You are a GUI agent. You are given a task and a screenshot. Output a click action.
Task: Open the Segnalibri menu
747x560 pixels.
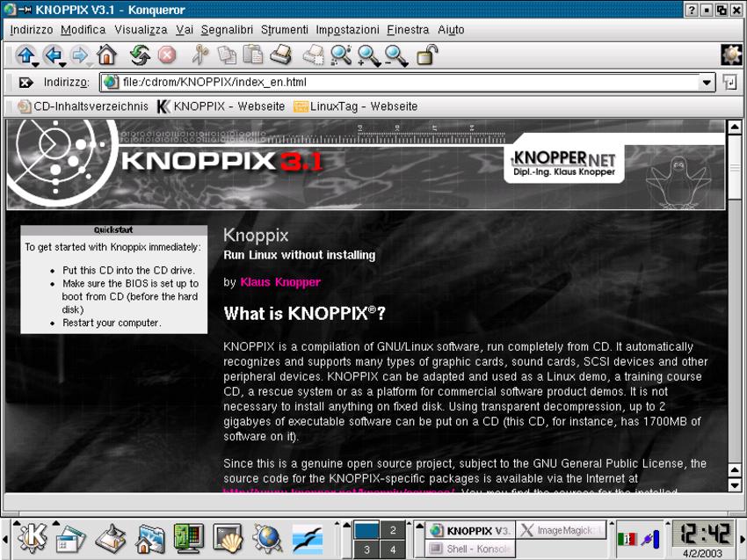(227, 30)
